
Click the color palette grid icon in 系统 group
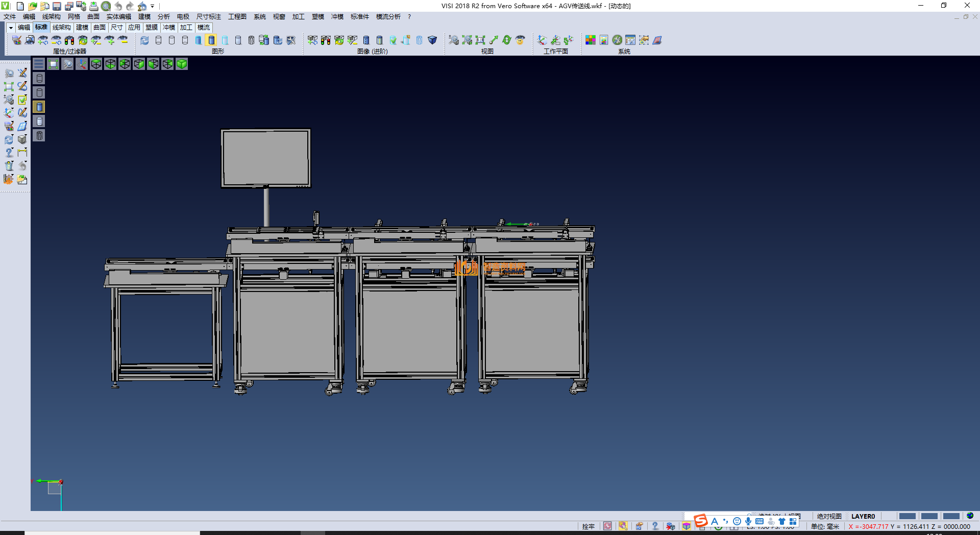pos(590,40)
